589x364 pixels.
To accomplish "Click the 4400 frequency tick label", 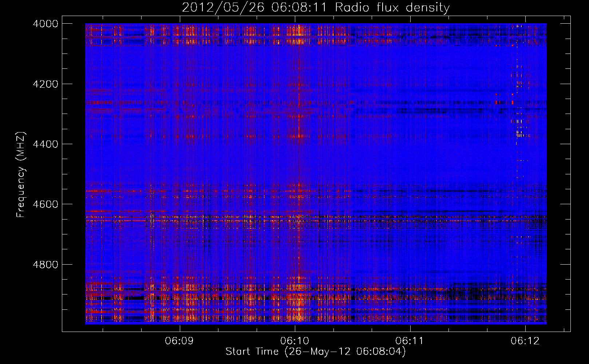I will pyautogui.click(x=46, y=144).
